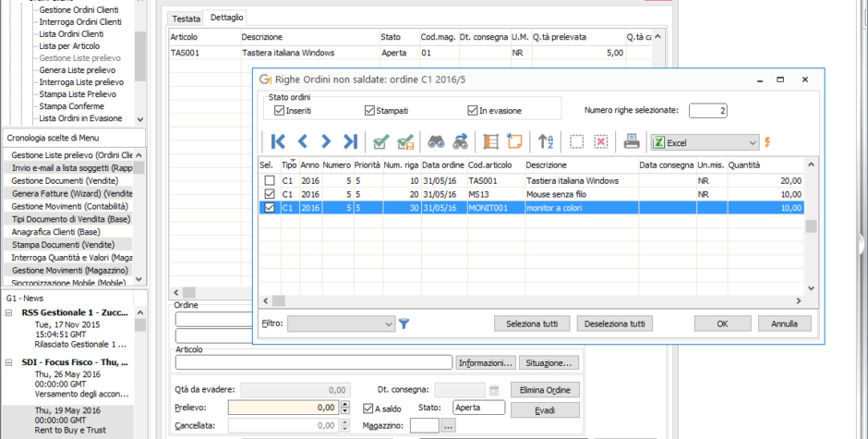Uncheck the MS13 row selection box
This screenshot has width=868, height=439.
(x=270, y=195)
